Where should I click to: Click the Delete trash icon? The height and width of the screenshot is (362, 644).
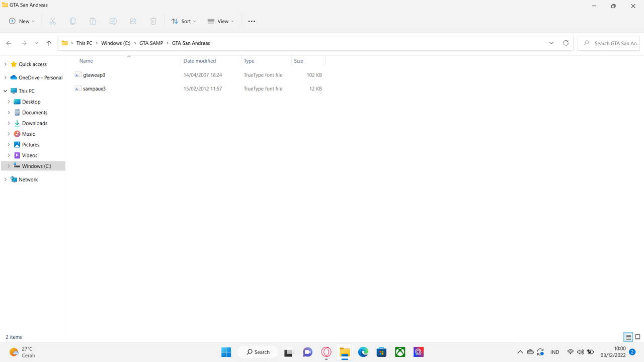pos(153,21)
